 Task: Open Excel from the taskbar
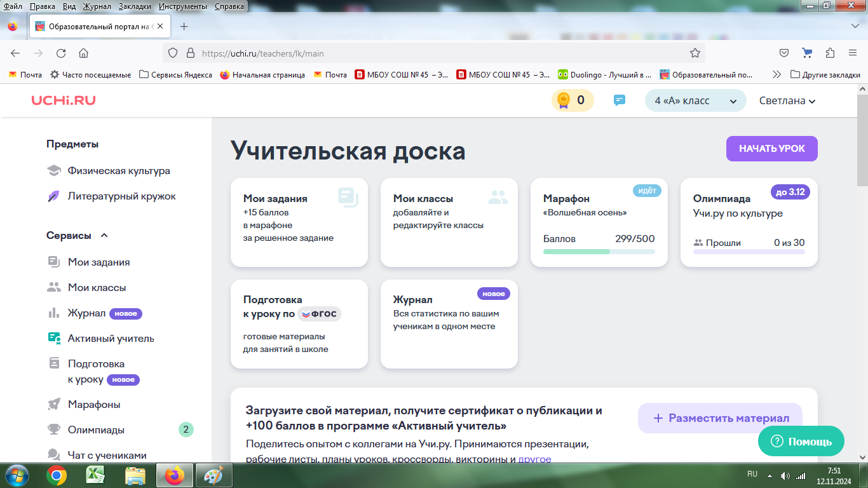click(95, 475)
